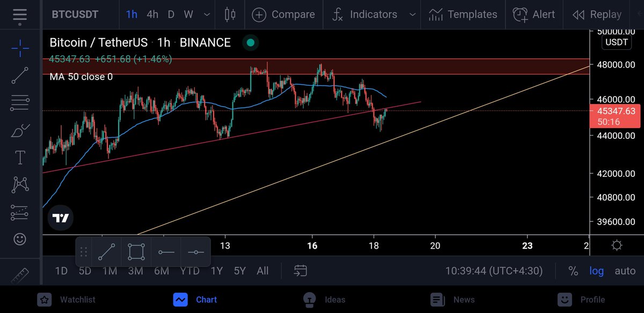
Task: Open the USDT currency selector
Action: click(x=617, y=42)
